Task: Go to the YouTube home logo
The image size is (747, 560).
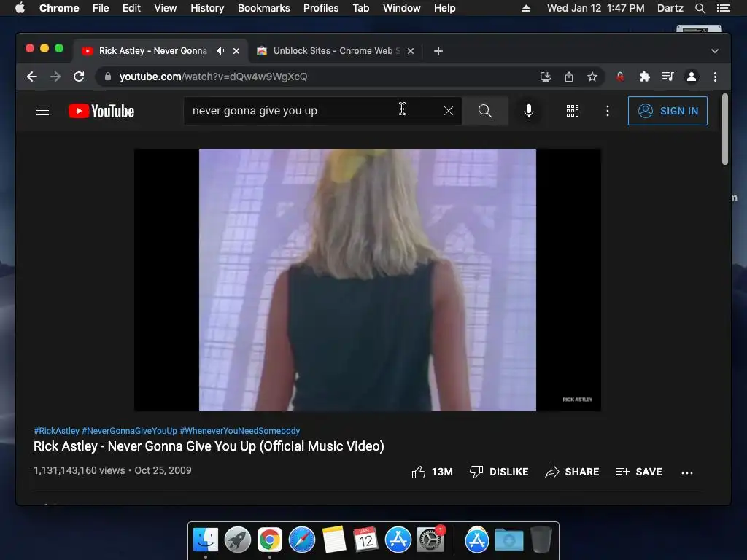Action: tap(101, 111)
